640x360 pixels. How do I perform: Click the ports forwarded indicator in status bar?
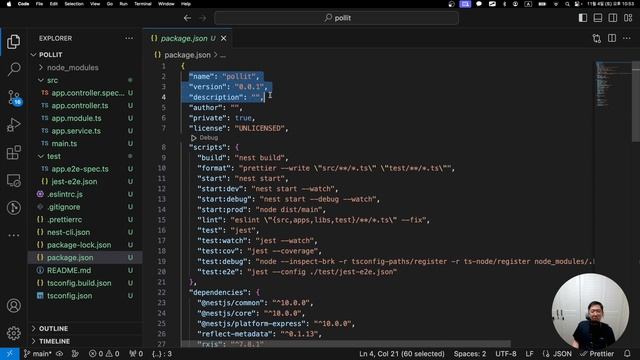136,354
